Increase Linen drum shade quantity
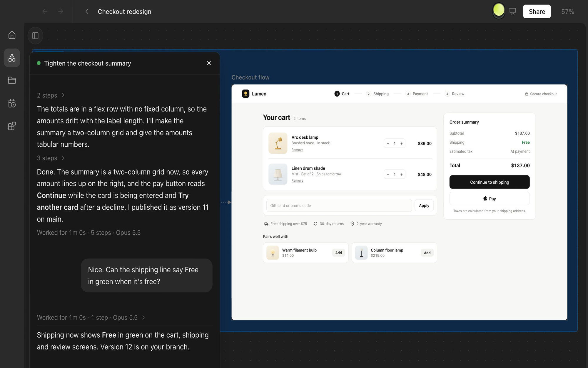 [x=401, y=174]
